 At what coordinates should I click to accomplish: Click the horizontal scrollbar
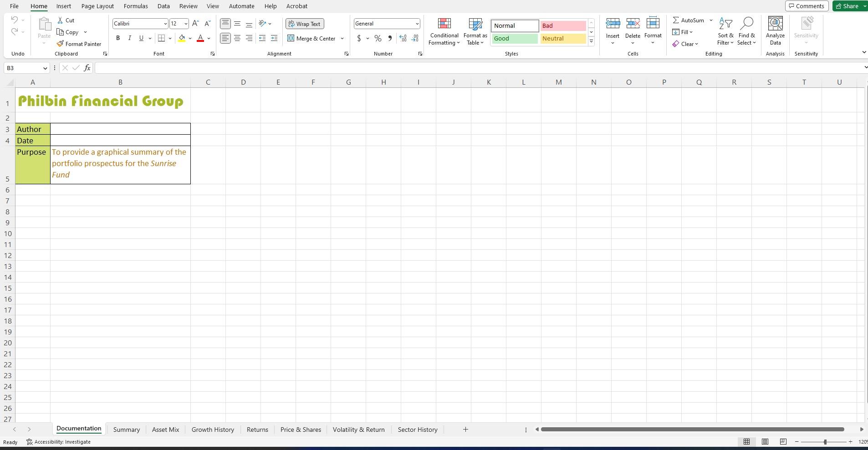(x=692, y=430)
